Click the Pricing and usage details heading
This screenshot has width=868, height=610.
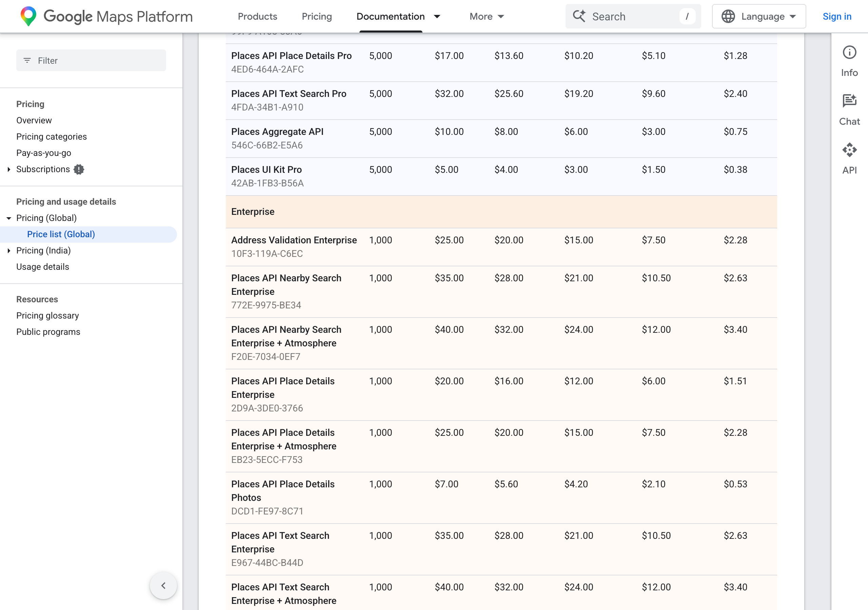point(66,202)
